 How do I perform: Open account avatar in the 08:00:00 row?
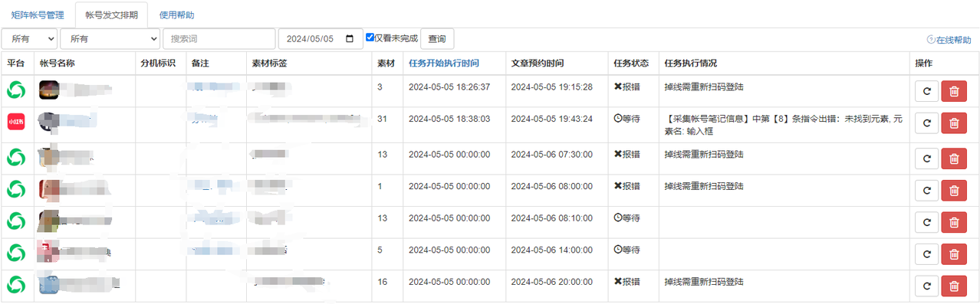(48, 189)
